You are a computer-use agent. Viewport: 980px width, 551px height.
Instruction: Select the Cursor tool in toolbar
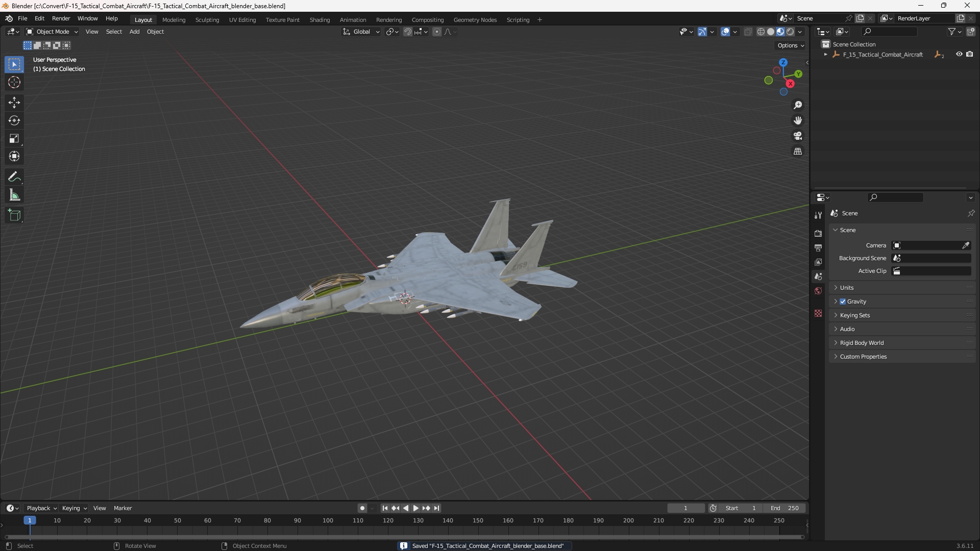14,82
